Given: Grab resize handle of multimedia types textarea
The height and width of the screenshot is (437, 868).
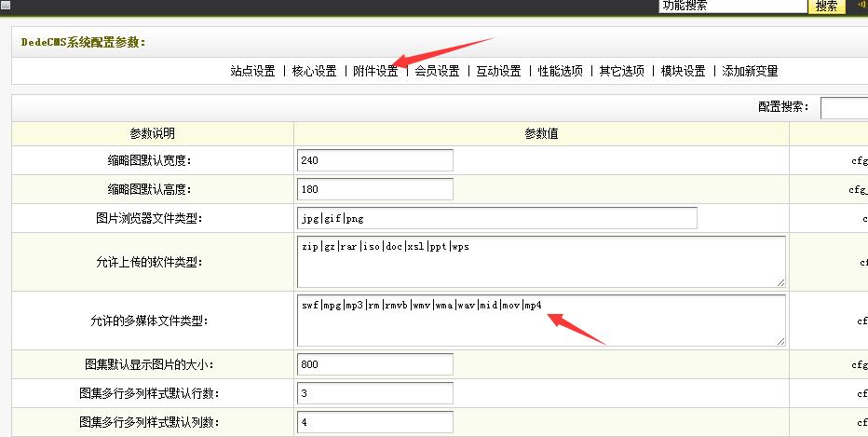Looking at the screenshot, I should tap(780, 341).
